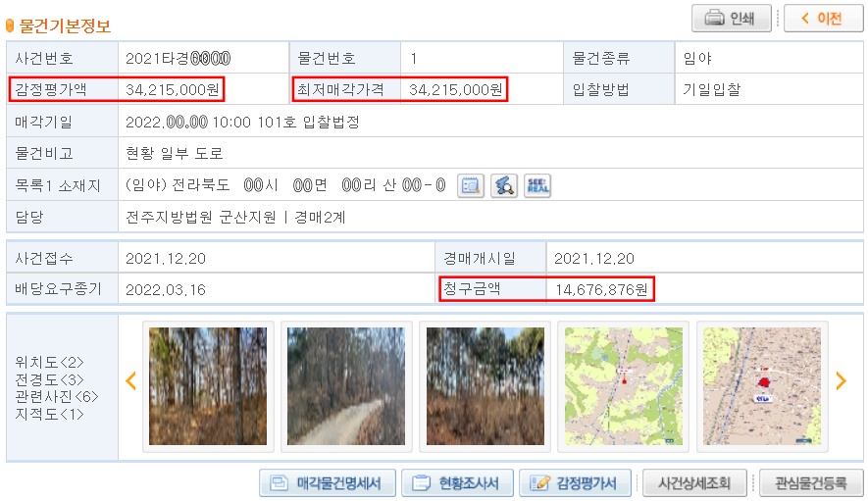
Task: Click the 물건번호 value 1
Action: pyautogui.click(x=414, y=58)
